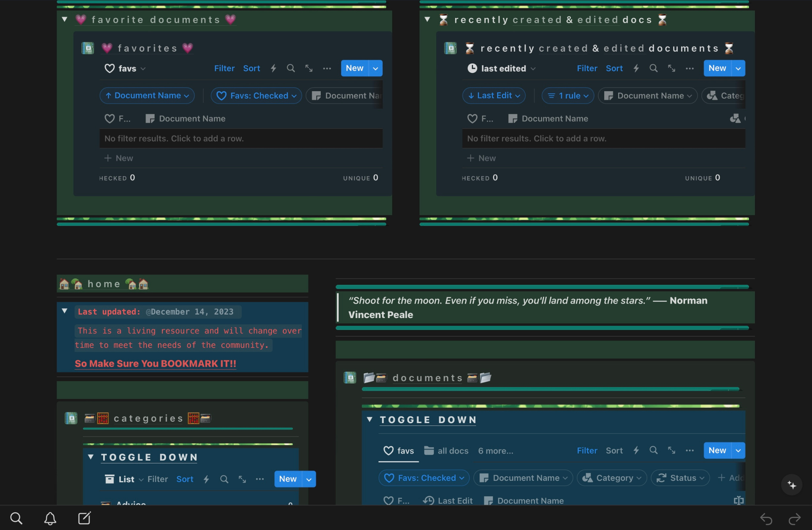
Task: Switch to all docs tab
Action: click(x=446, y=451)
